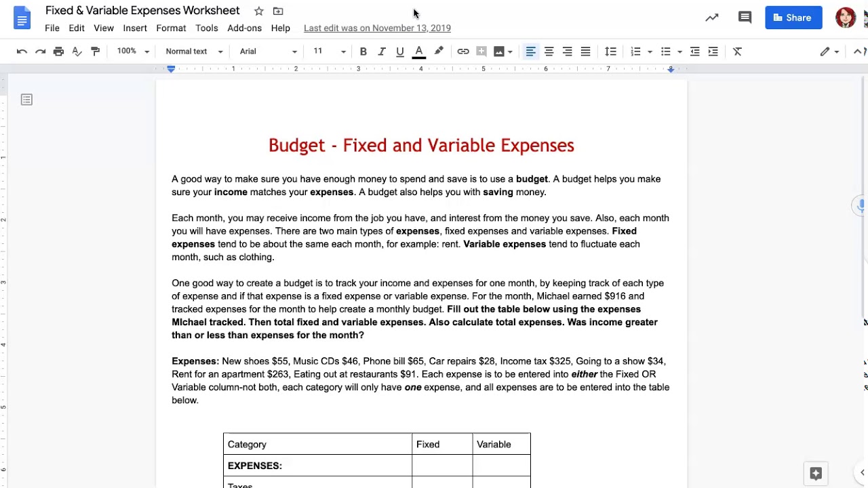Decrease the paragraph indent
Screen dimensions: 868x488
pos(694,52)
